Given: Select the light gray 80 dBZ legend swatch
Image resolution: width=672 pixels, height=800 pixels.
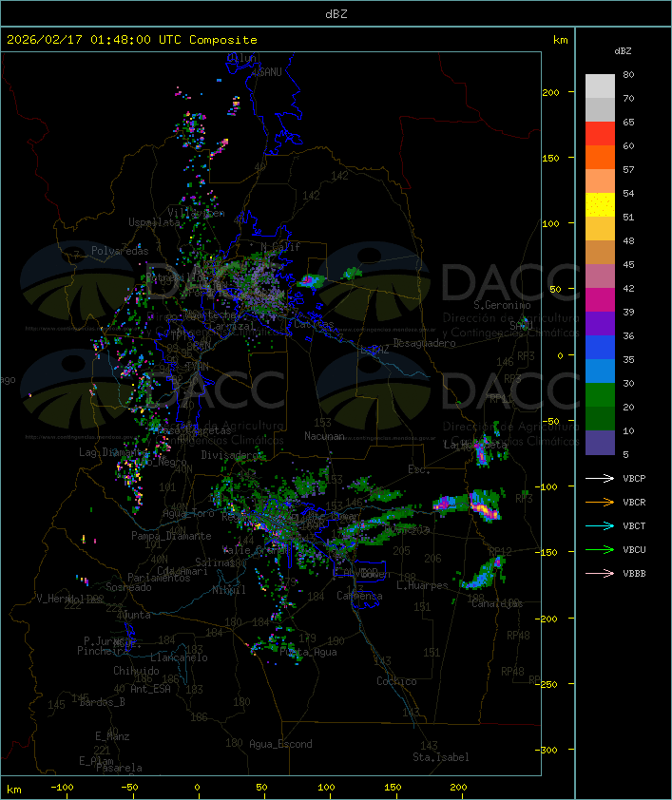Looking at the screenshot, I should click(x=600, y=86).
